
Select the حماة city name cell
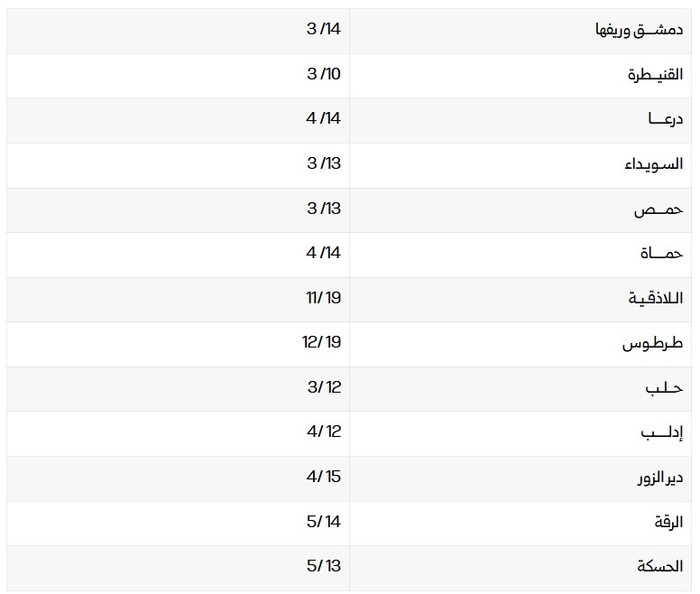[x=662, y=254]
